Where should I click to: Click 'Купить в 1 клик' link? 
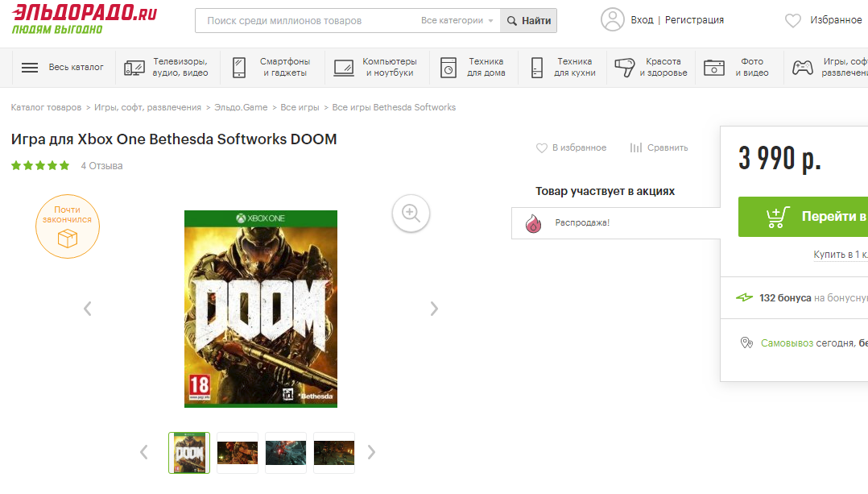pyautogui.click(x=841, y=254)
